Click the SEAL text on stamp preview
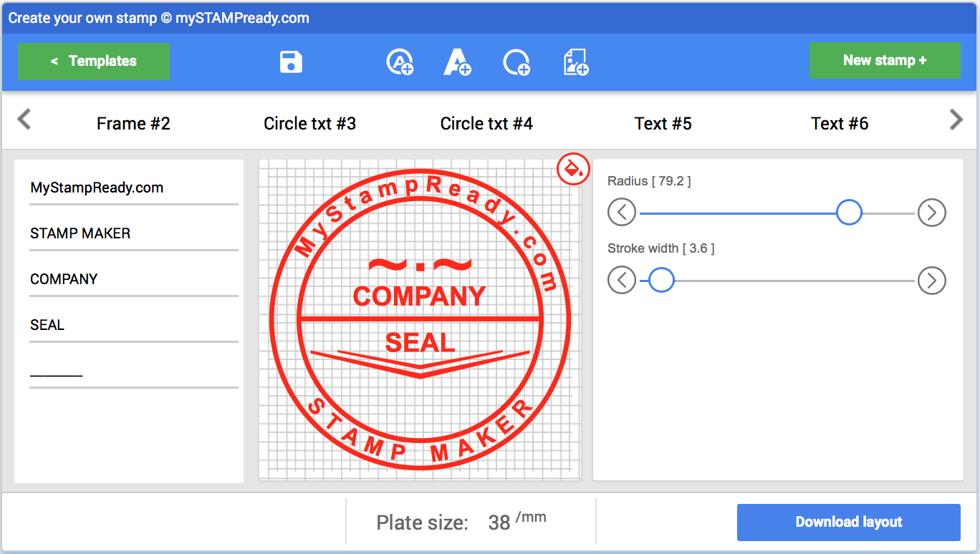The height and width of the screenshot is (554, 980). 421,343
